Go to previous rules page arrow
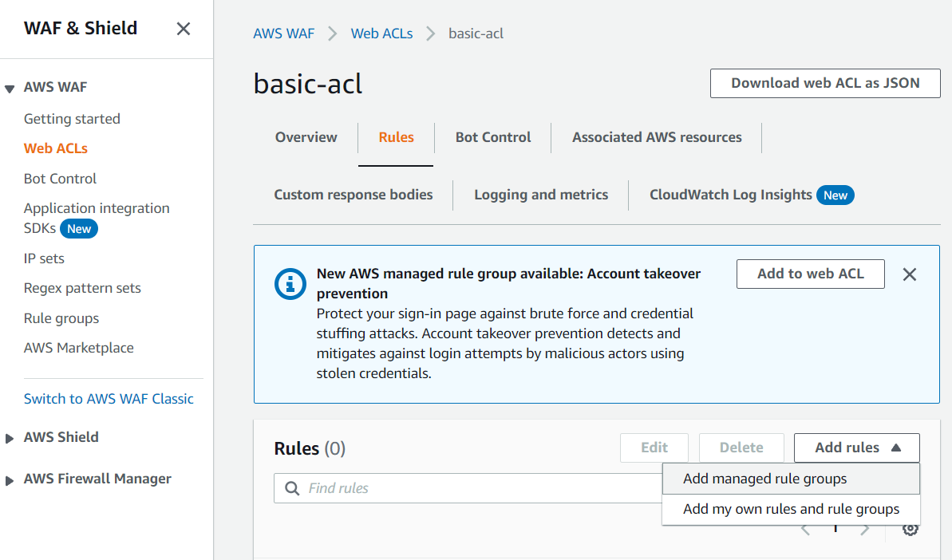 coord(806,530)
